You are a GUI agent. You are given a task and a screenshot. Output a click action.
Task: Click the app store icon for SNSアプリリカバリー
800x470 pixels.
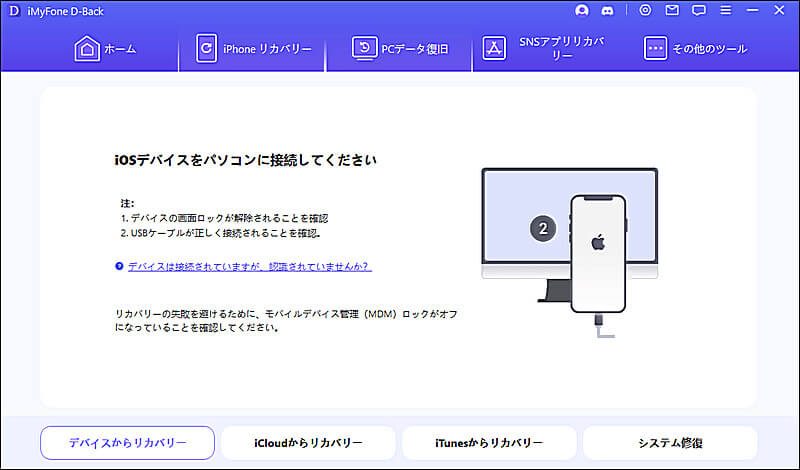tap(494, 48)
